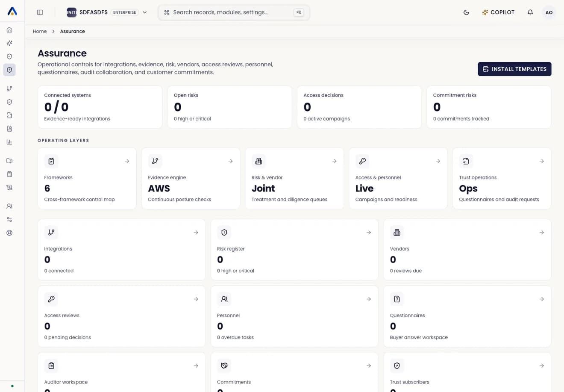Click the INSTALL TEMPLATES button
The width and height of the screenshot is (564, 392).
[x=514, y=69]
